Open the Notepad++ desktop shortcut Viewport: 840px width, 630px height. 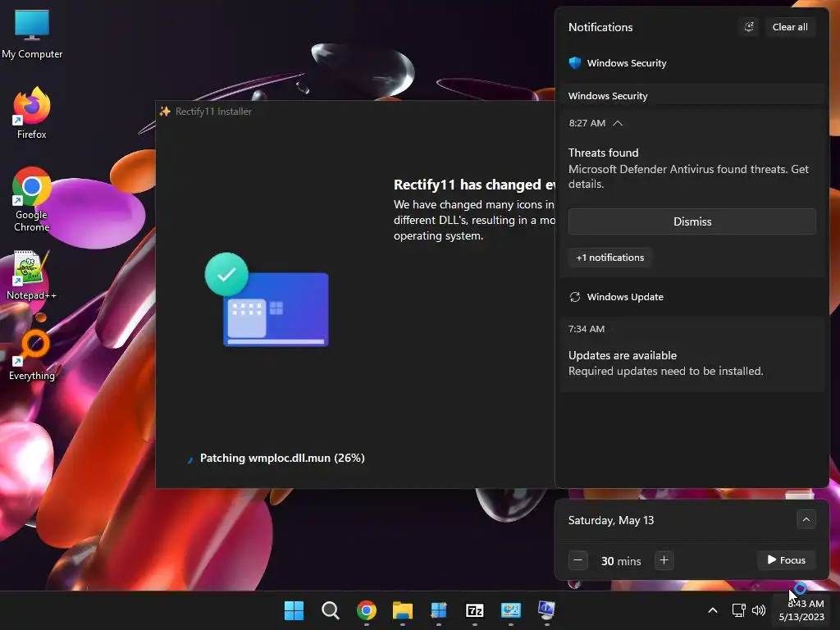click(32, 275)
